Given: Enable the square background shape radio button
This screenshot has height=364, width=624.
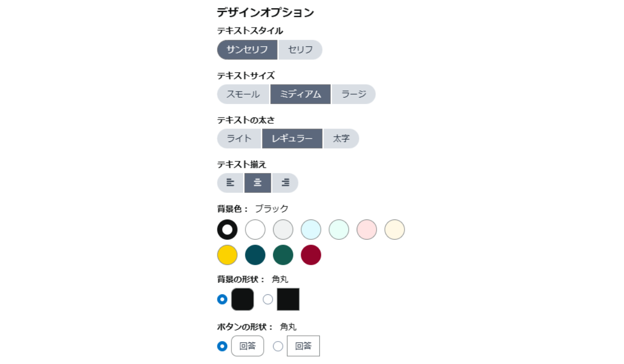Looking at the screenshot, I should (268, 300).
